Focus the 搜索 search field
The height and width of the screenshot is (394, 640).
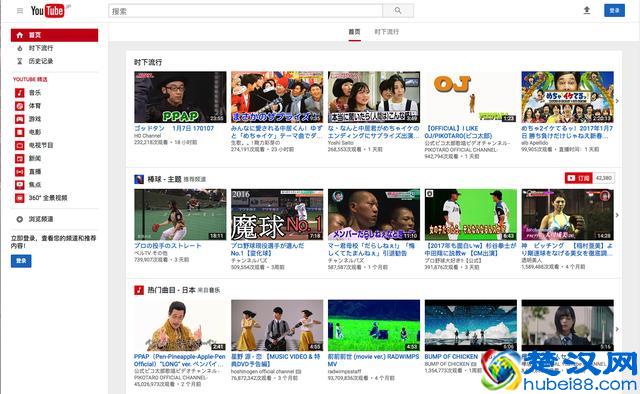245,11
